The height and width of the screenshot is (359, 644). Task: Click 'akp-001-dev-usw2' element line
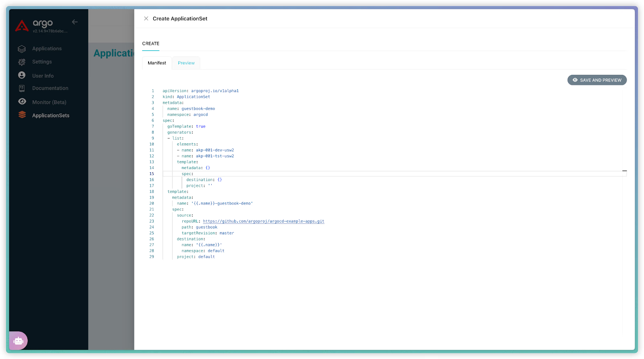205,150
